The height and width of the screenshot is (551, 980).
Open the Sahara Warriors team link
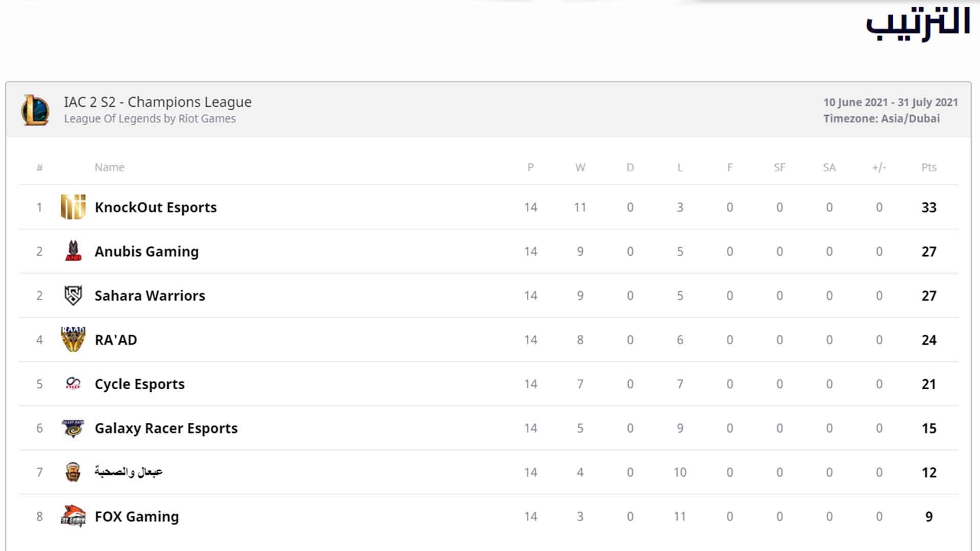pyautogui.click(x=150, y=295)
